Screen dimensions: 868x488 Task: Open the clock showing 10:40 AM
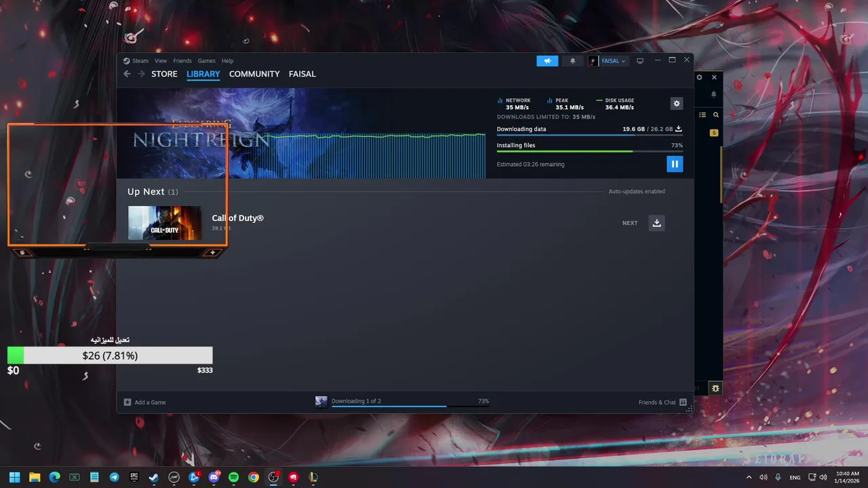(x=848, y=477)
